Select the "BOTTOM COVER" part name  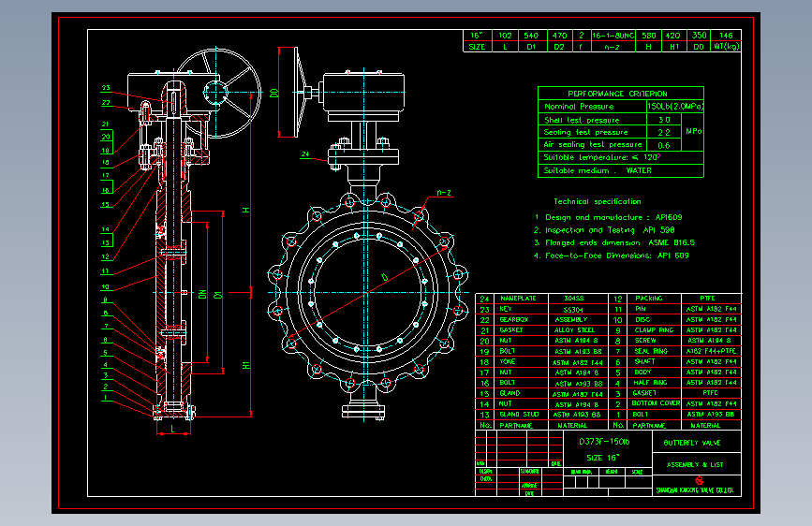[x=656, y=402]
